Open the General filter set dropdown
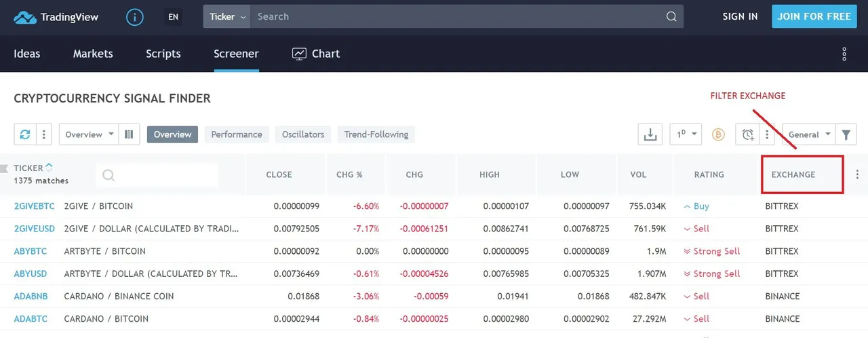Image resolution: width=868 pixels, height=338 pixels. 809,134
